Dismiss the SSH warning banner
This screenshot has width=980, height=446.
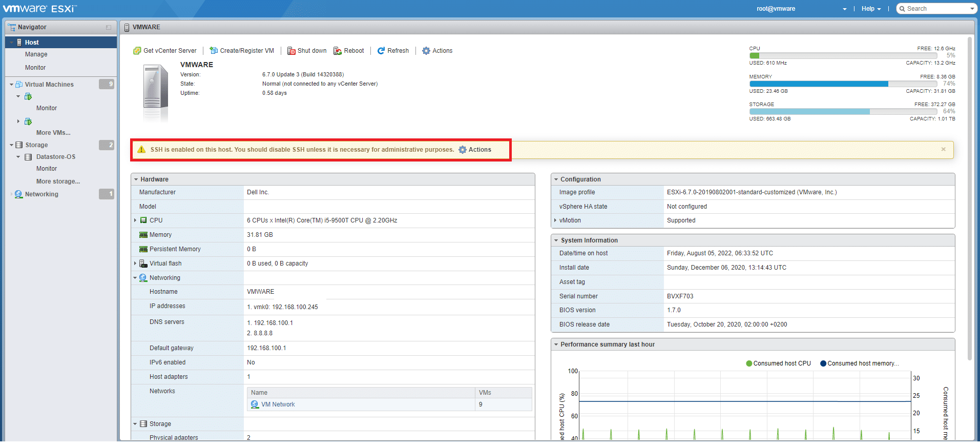[x=943, y=149]
